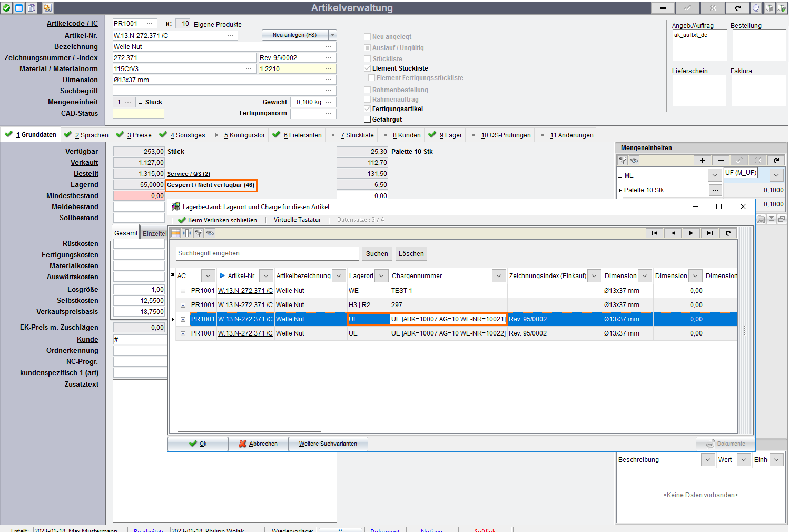Image resolution: width=789 pixels, height=532 pixels.
Task: Click the Abbrechen button
Action: click(x=258, y=444)
